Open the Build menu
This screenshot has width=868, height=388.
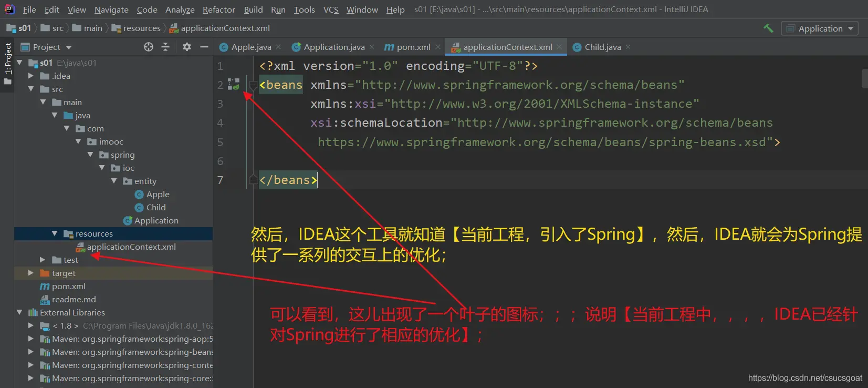pyautogui.click(x=253, y=9)
